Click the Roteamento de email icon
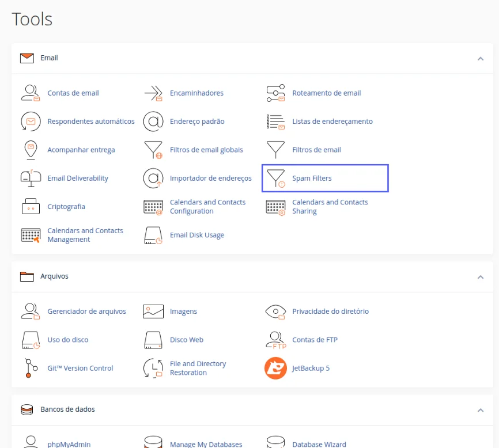499x448 pixels. [275, 93]
